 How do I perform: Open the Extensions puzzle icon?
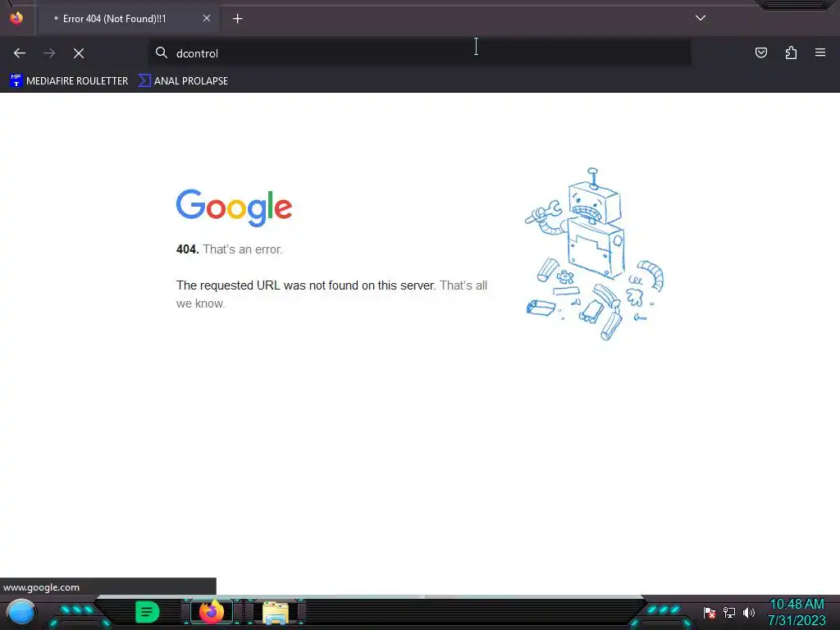tap(791, 52)
